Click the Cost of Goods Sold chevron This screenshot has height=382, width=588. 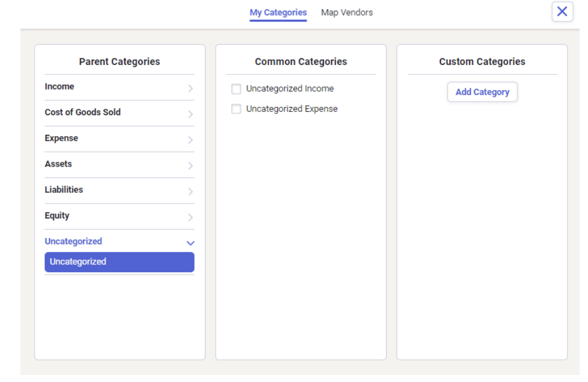coord(191,114)
